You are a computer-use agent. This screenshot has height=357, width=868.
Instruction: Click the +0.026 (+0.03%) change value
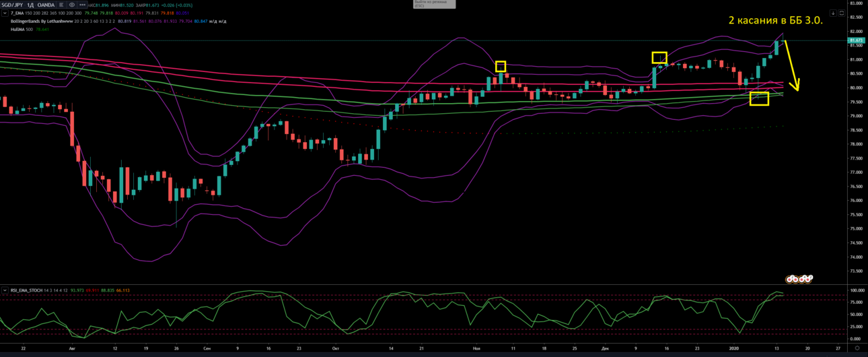pyautogui.click(x=176, y=5)
